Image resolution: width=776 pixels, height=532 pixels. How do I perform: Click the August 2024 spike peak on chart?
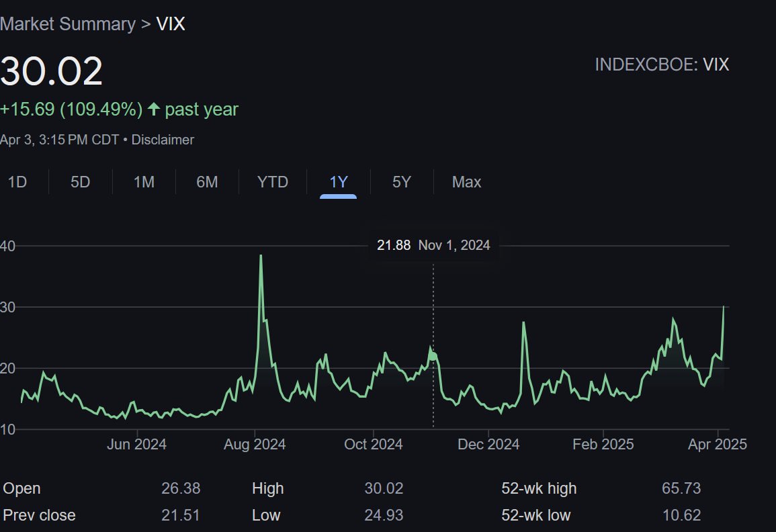(261, 256)
